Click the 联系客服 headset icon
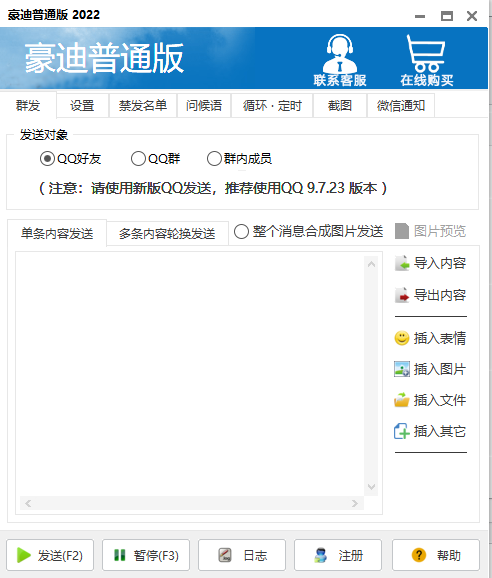 point(339,54)
